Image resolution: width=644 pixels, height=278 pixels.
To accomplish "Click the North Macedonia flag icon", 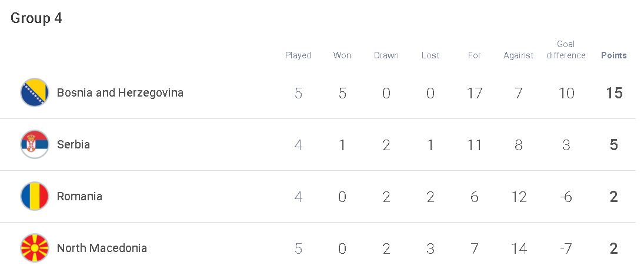I will [x=35, y=248].
